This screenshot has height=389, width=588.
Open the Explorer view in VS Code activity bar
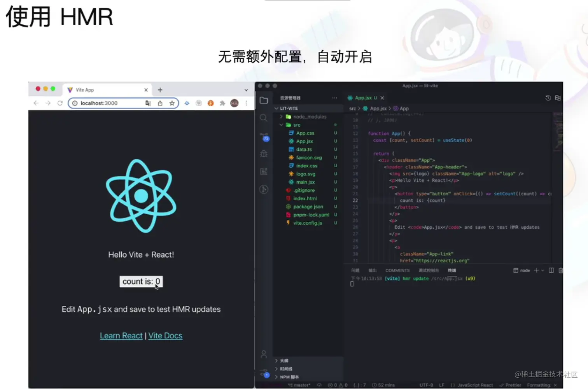[264, 100]
